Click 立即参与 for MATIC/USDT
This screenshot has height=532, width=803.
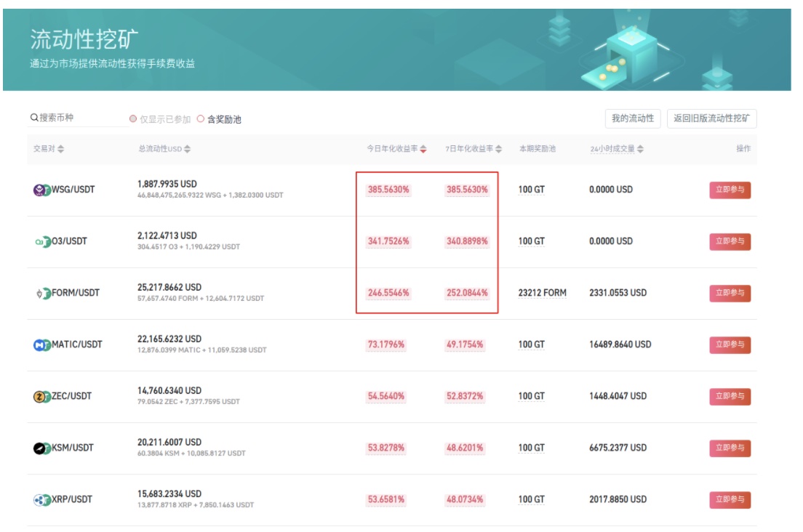(x=730, y=344)
